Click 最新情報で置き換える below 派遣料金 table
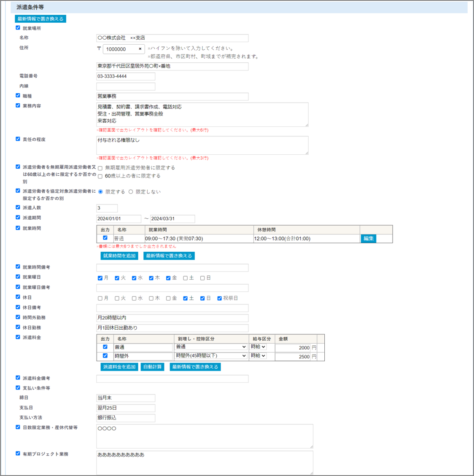The image size is (474, 476). coord(195,367)
